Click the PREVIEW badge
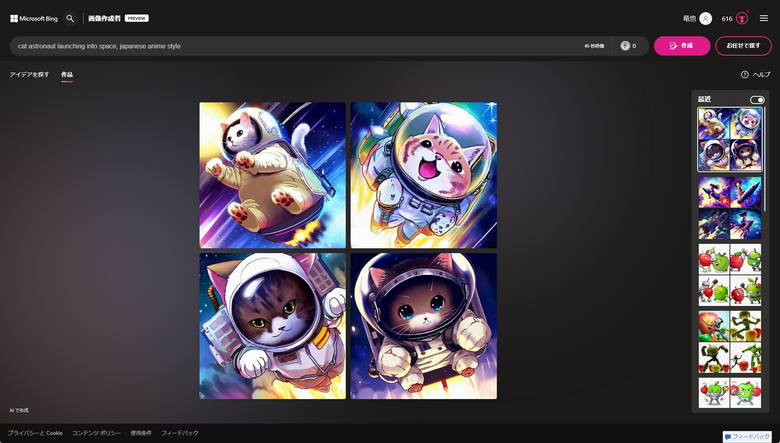This screenshot has width=780, height=443. pos(136,18)
